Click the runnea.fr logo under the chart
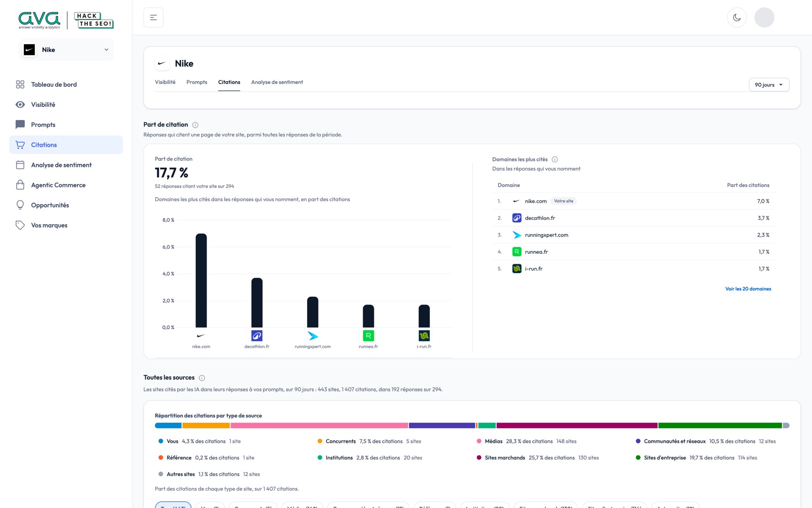This screenshot has height=508, width=812. 369,336
